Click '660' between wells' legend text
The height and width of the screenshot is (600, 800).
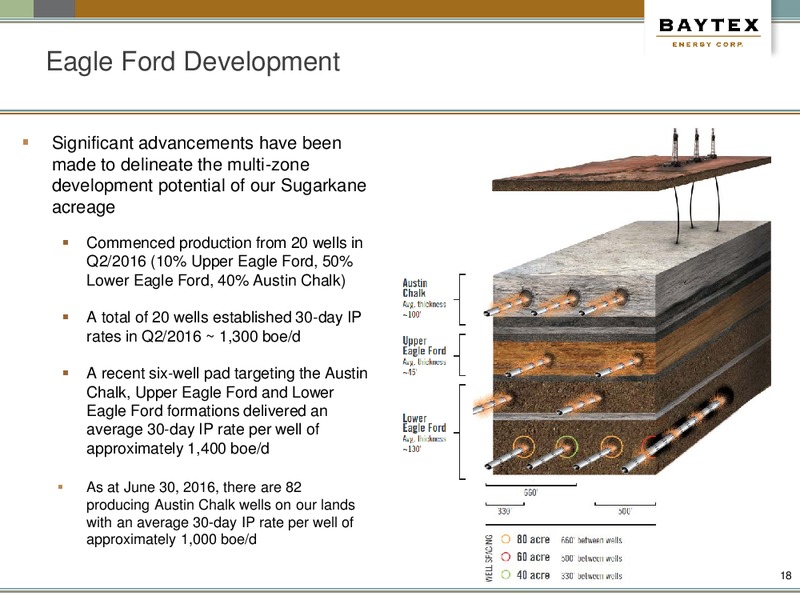tap(591, 540)
